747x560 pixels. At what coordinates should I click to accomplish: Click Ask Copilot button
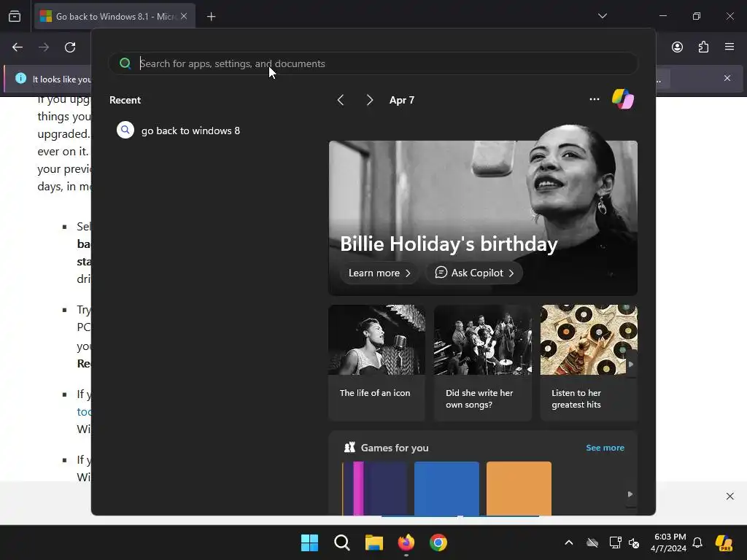click(474, 273)
